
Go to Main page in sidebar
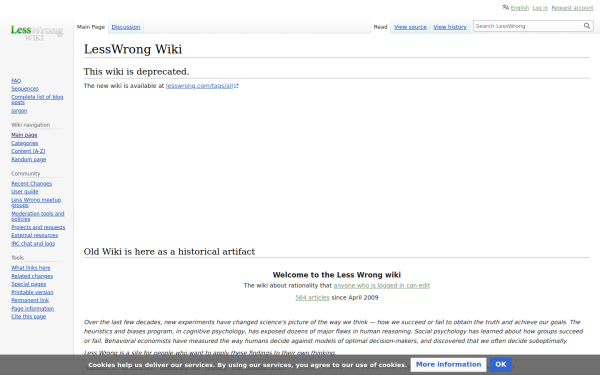point(24,135)
